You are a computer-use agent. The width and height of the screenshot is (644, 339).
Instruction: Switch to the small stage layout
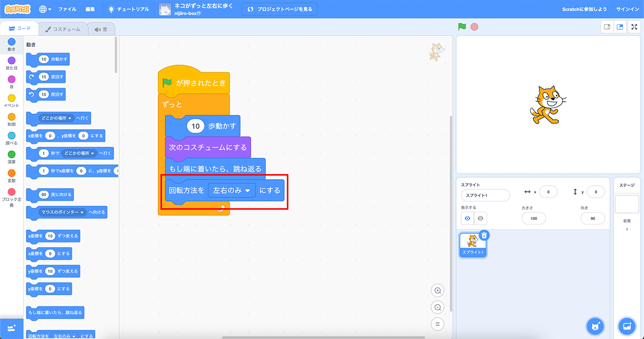[607, 27]
